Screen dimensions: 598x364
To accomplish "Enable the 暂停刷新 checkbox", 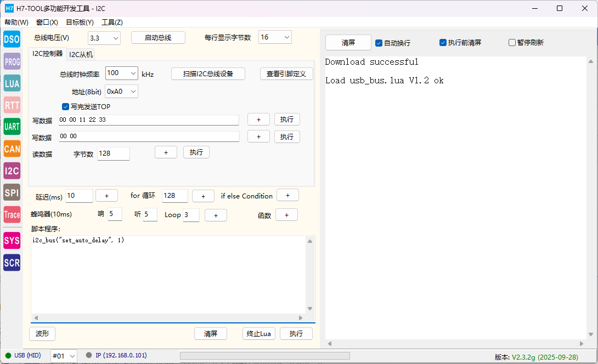I will click(x=512, y=43).
